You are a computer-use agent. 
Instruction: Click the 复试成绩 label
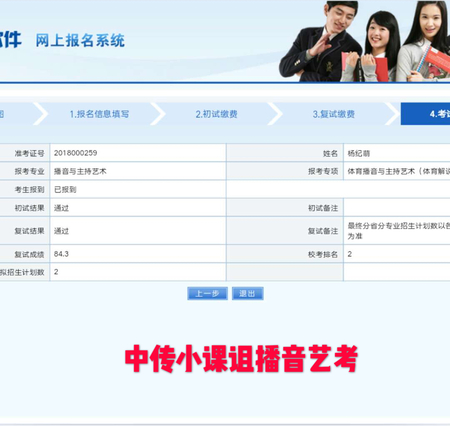pyautogui.click(x=29, y=254)
